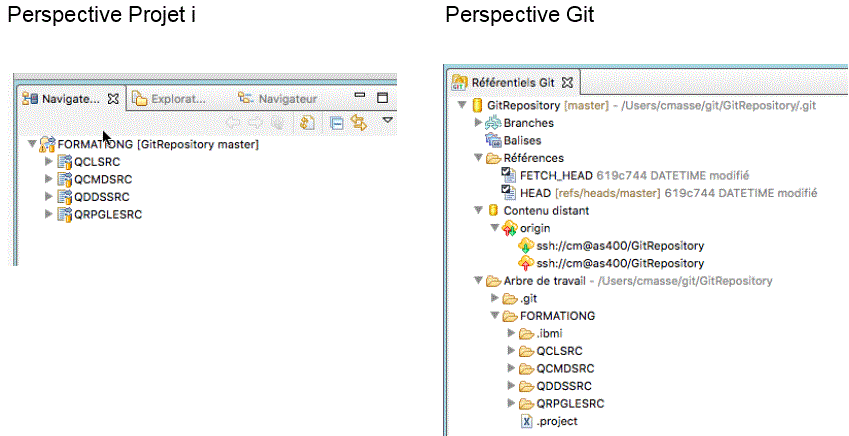Click QRPGLESRC folder icon in Git working tree
The width and height of the screenshot is (849, 436).
(526, 404)
